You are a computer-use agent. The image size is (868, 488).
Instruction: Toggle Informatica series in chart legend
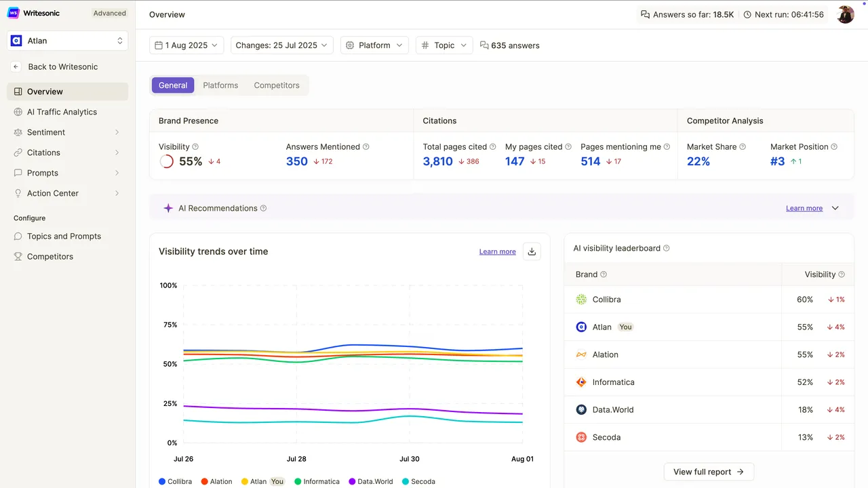[317, 481]
